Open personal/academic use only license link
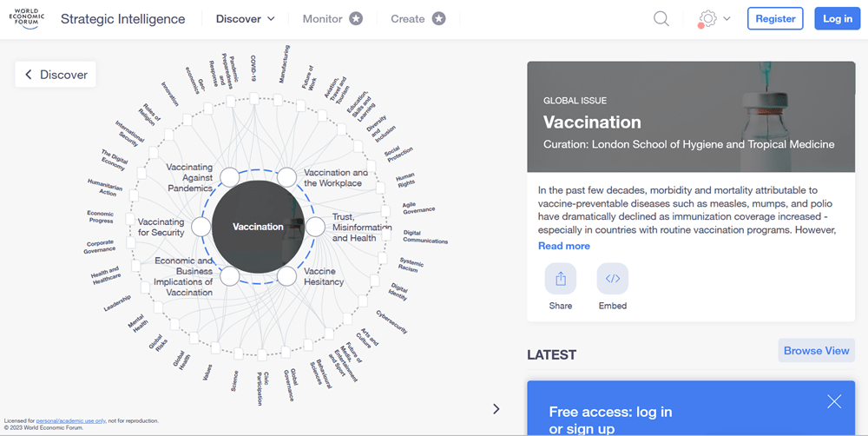This screenshot has width=868, height=436. pyautogui.click(x=70, y=421)
